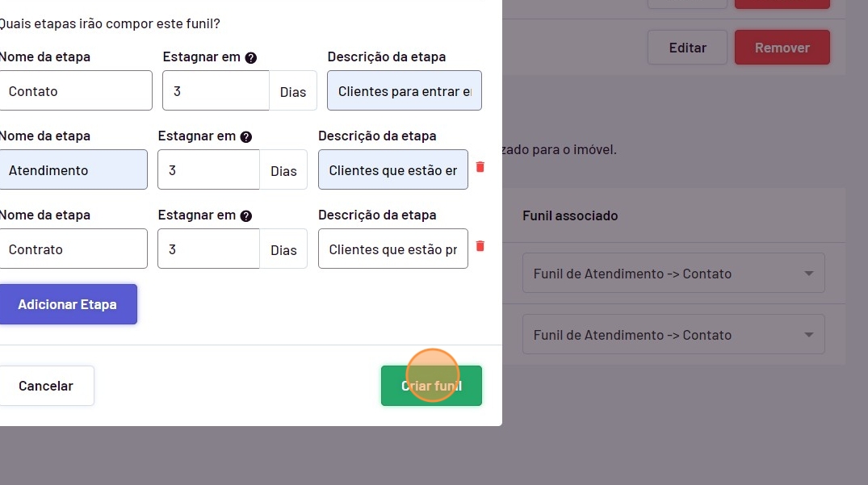
Task: Open first Funil de Atendimento -> Contato dropdown
Action: 673,274
